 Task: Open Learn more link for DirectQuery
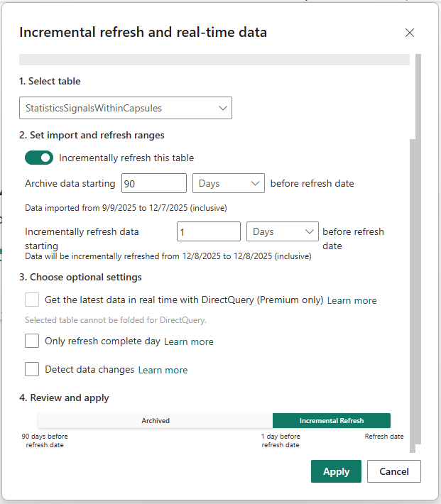coord(352,300)
